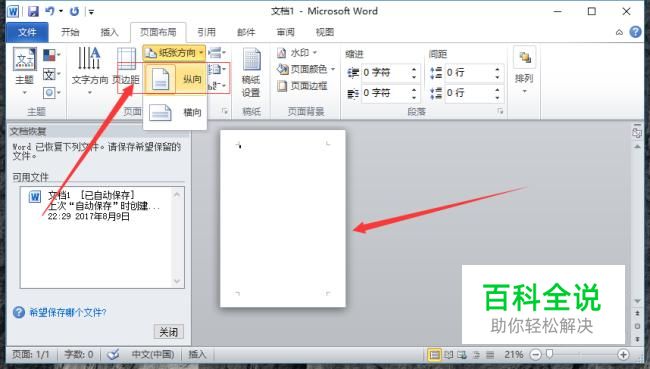The width and height of the screenshot is (650, 369).
Task: Click the up arrow in the 可用文件 list
Action: click(177, 194)
